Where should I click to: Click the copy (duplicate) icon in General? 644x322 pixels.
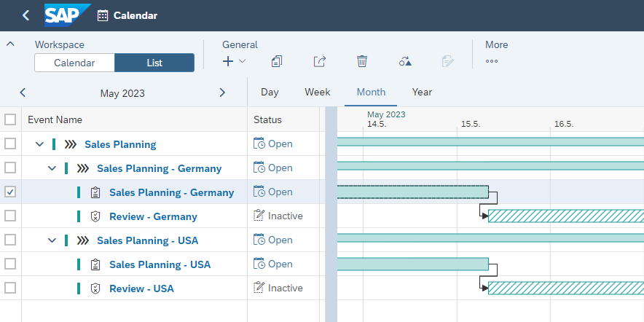pos(277,62)
